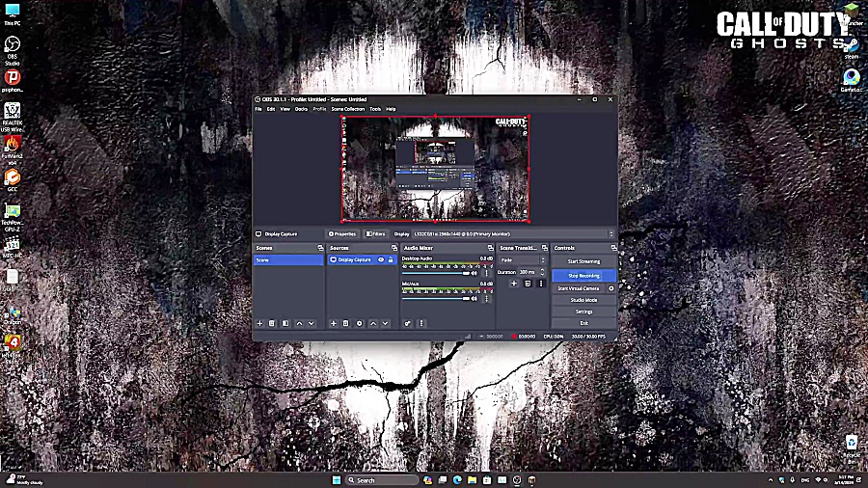Pop out the Scene Transitions dock
This screenshot has height=488, width=868.
pos(545,248)
